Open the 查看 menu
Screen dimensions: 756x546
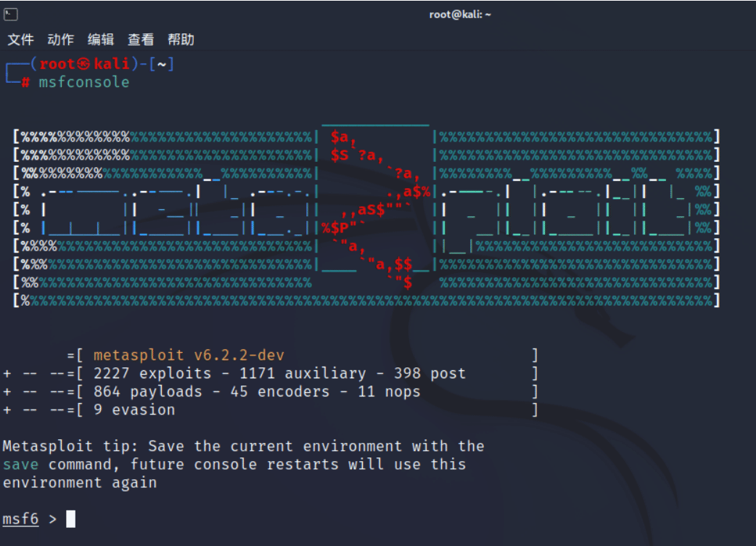[x=141, y=39]
